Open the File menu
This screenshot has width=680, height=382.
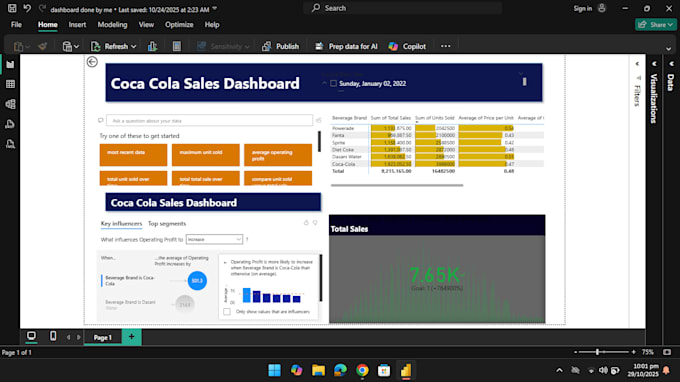(x=16, y=25)
